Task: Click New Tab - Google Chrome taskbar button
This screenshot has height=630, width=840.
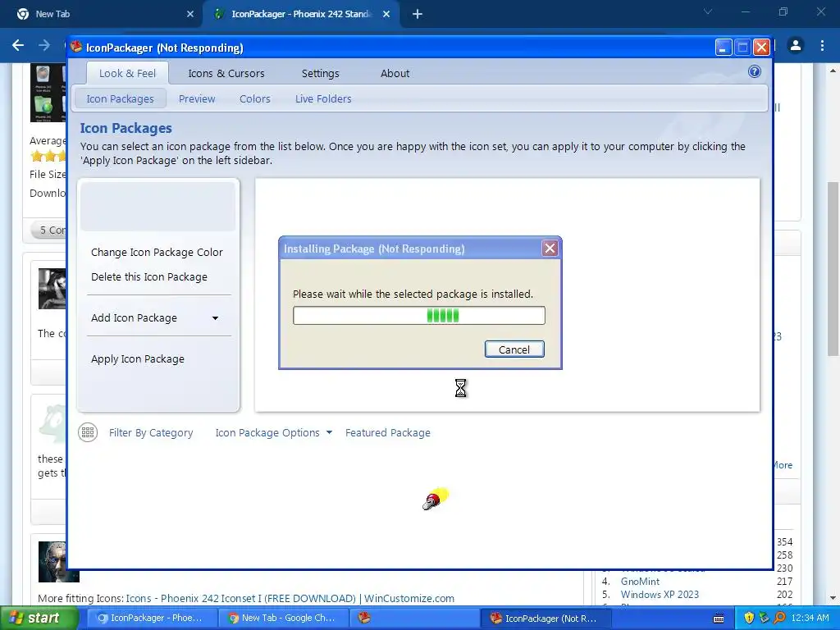Action: click(283, 618)
